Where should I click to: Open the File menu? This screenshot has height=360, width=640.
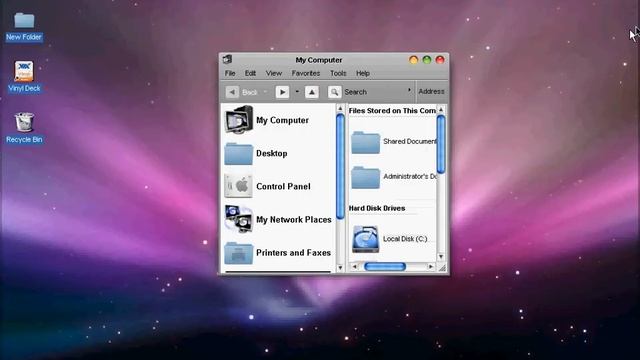click(x=230, y=73)
